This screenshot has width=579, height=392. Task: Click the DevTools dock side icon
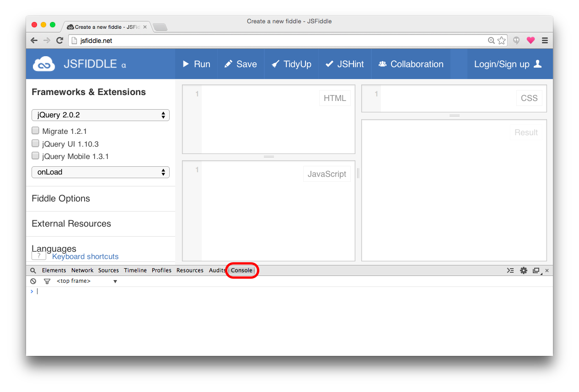(x=536, y=270)
